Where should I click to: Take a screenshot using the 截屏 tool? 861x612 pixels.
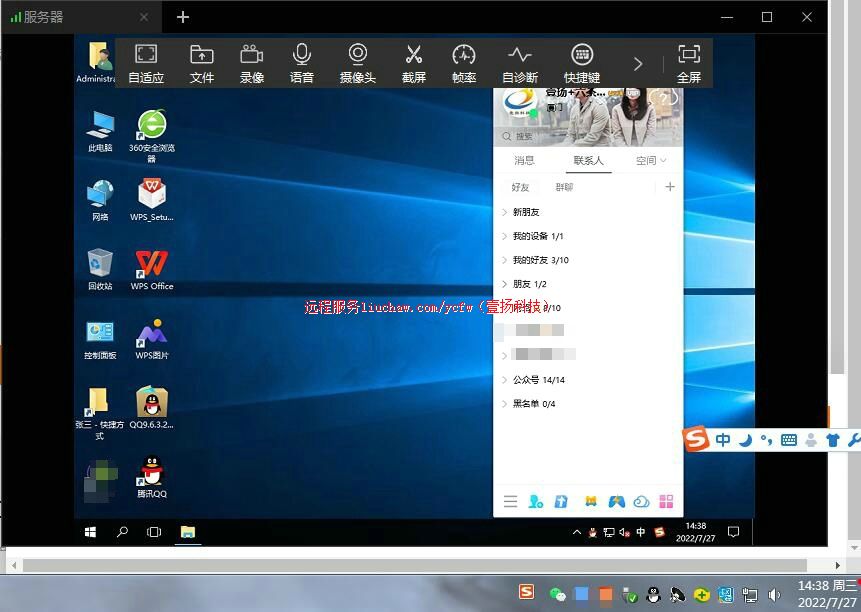[x=413, y=62]
